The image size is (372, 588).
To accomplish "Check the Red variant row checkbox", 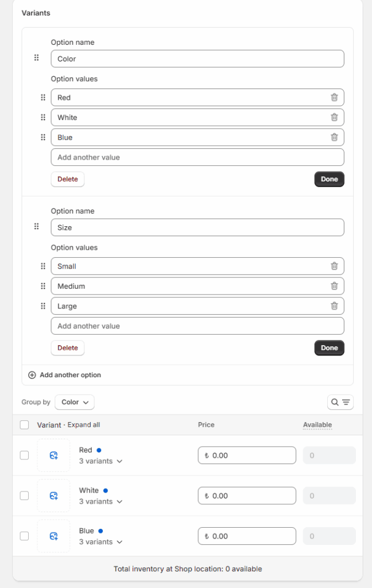I will (24, 455).
